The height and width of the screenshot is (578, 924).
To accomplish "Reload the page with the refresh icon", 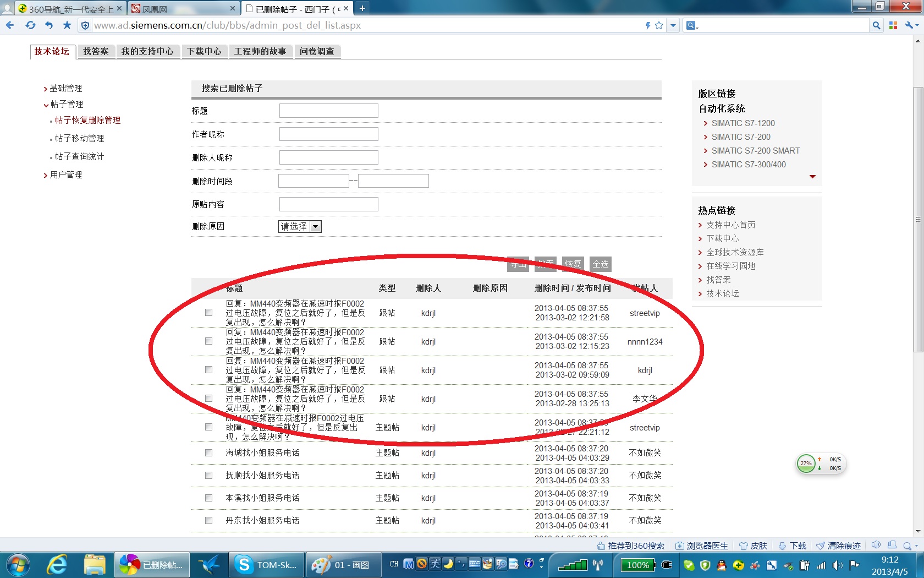I will [30, 25].
